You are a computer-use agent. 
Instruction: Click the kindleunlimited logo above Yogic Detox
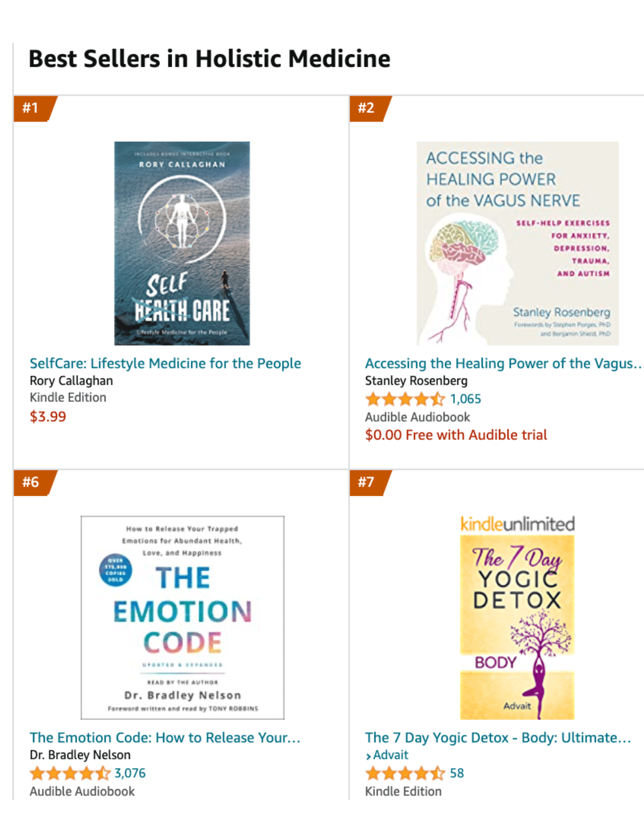[x=517, y=524]
